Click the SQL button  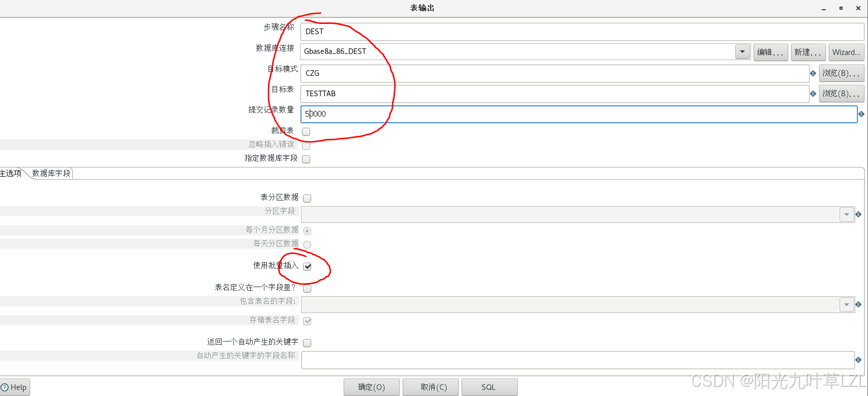coord(489,387)
